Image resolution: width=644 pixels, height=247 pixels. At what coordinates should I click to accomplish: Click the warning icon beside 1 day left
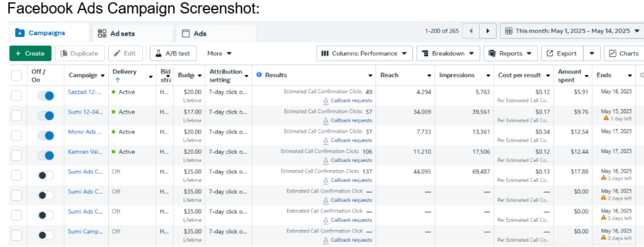606,118
